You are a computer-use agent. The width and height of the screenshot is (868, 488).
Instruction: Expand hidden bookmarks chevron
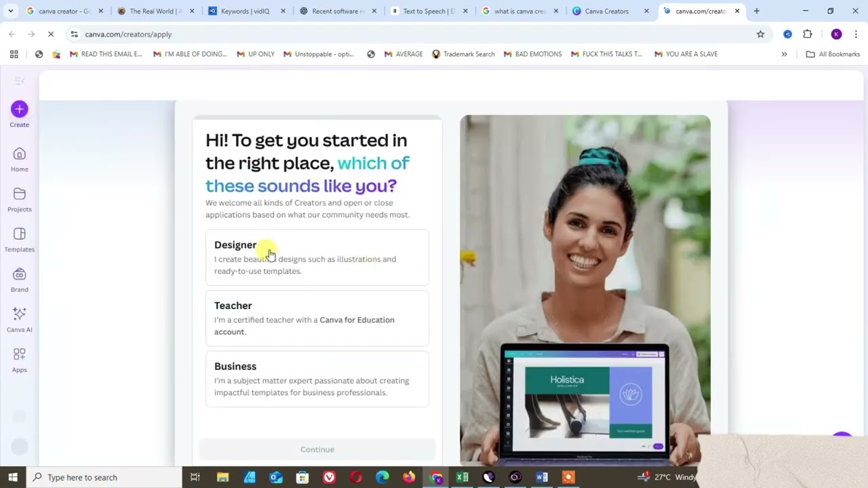[x=784, y=54]
